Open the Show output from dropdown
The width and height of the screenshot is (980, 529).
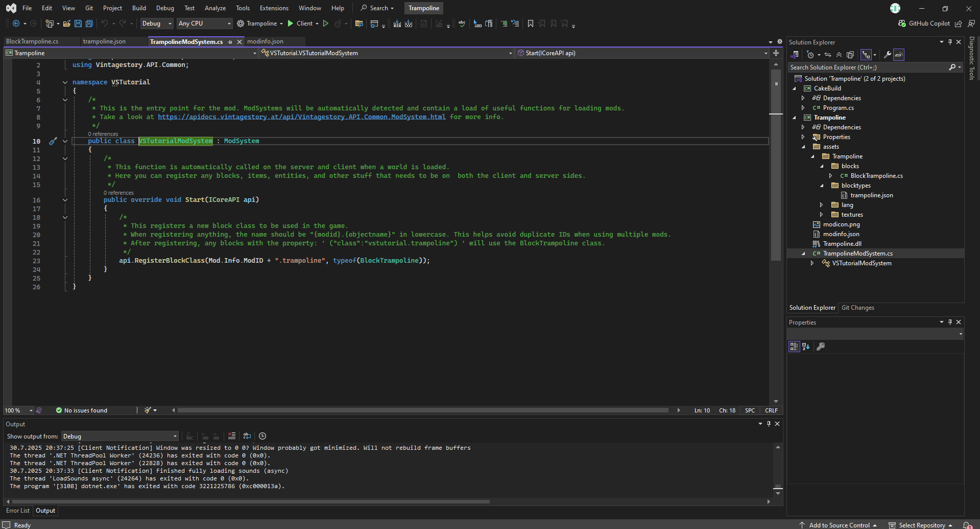(x=120, y=436)
